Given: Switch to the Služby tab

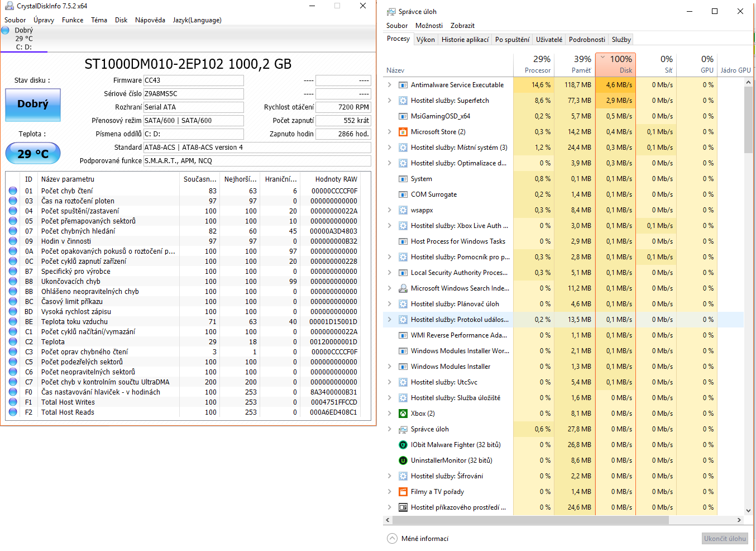Looking at the screenshot, I should point(621,40).
